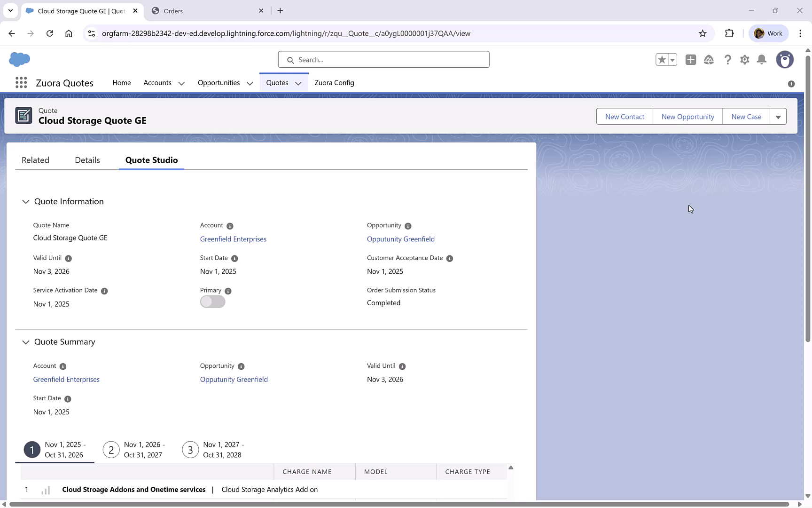Viewport: 812px width, 508px height.
Task: Open the App Launcher waffle icon
Action: [x=21, y=82]
